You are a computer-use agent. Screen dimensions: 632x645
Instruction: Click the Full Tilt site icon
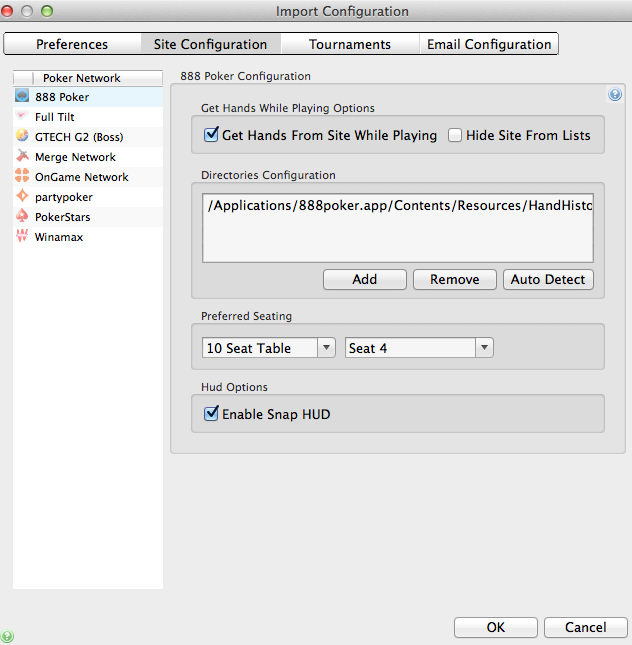pos(22,116)
